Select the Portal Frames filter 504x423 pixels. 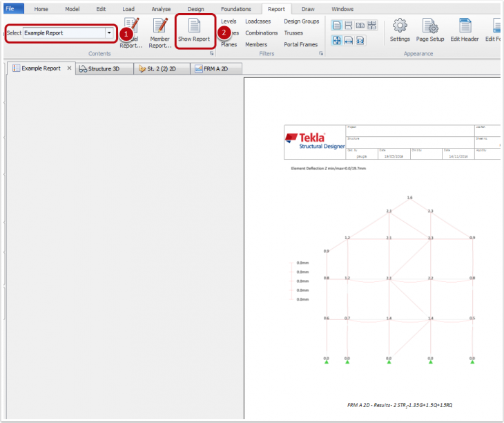[301, 44]
